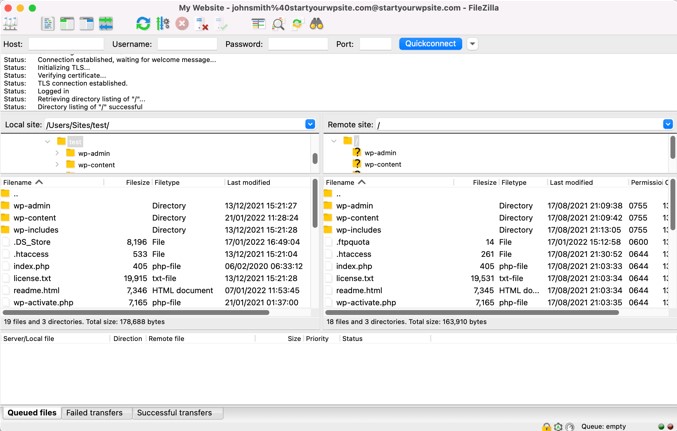Click the lock encryption icon in status bar
Viewport: 677px width, 431px height.
(x=546, y=427)
